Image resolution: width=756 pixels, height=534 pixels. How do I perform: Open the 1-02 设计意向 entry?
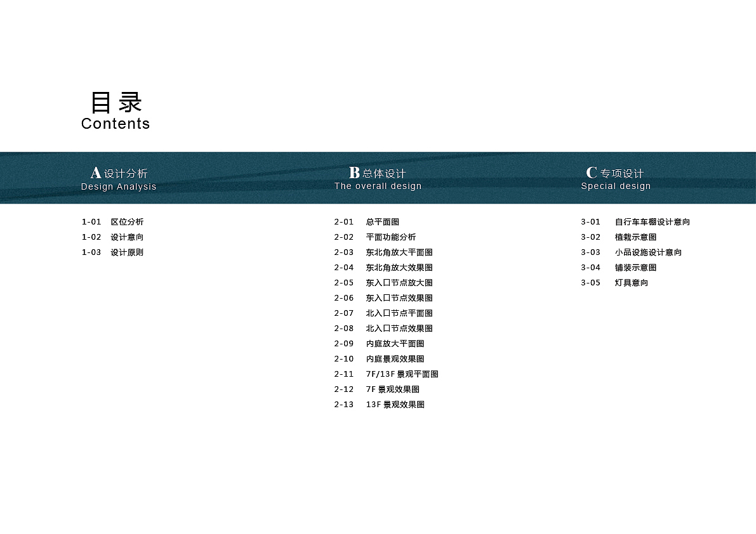(114, 237)
